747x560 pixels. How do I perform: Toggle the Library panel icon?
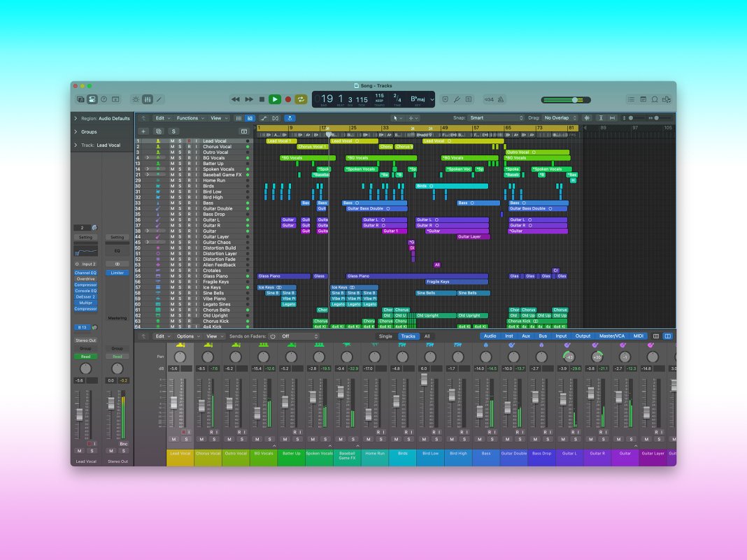pos(80,99)
